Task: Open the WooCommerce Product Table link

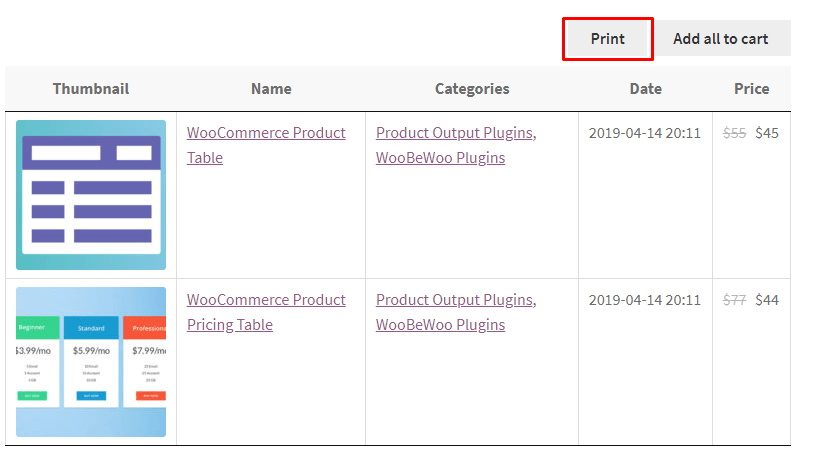Action: pyautogui.click(x=266, y=145)
